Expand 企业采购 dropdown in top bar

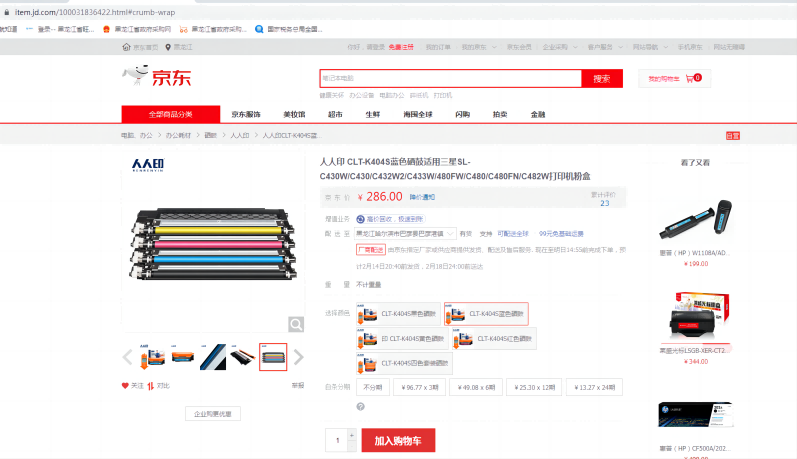pyautogui.click(x=560, y=47)
